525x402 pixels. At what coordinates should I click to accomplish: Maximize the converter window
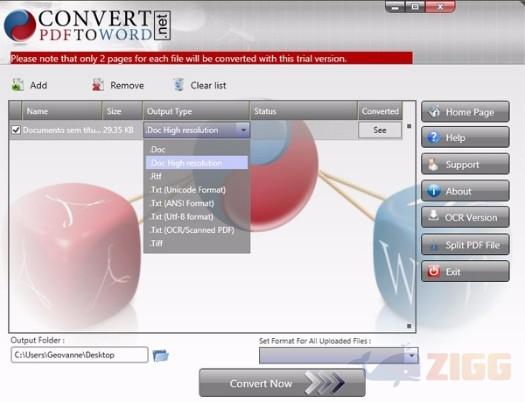tap(415, 7)
